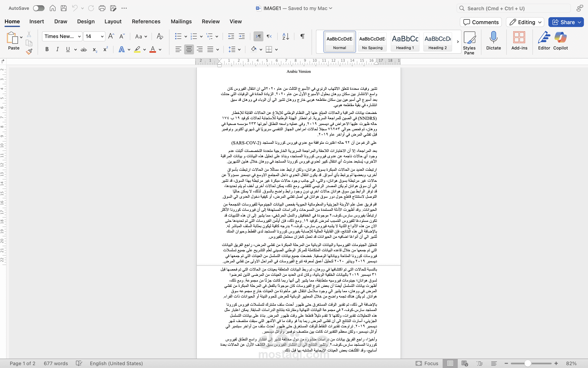Open the numbering list dropdown arrow

point(201,37)
